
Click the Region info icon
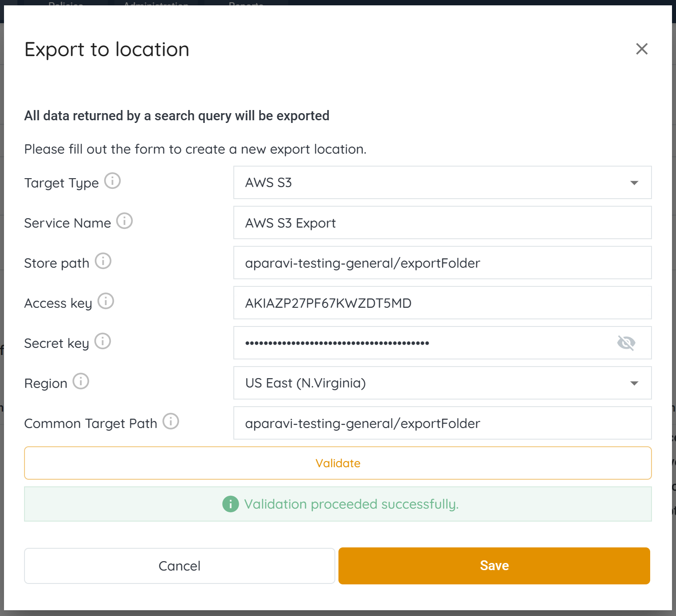(81, 381)
